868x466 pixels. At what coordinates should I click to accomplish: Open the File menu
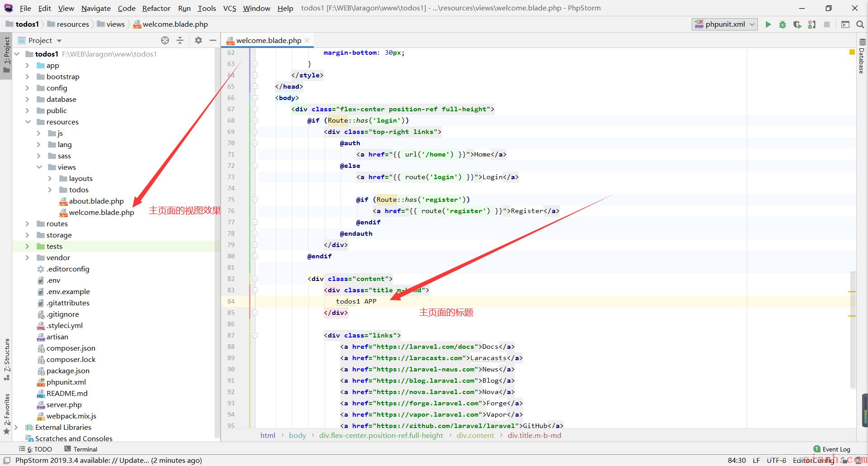point(25,8)
